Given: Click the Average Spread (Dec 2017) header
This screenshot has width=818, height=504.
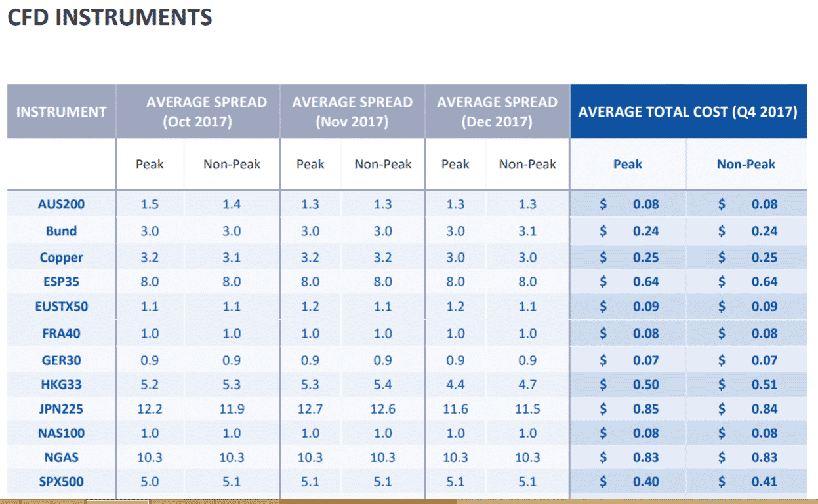Looking at the screenshot, I should (497, 112).
